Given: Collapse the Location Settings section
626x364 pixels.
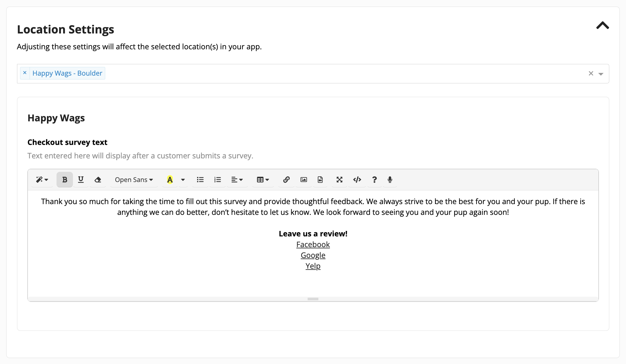Looking at the screenshot, I should [x=602, y=25].
